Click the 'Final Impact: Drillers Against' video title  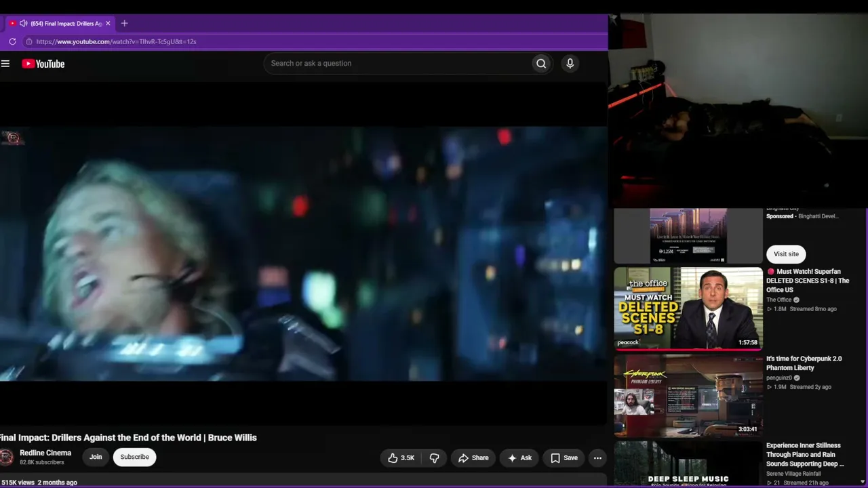pos(128,438)
